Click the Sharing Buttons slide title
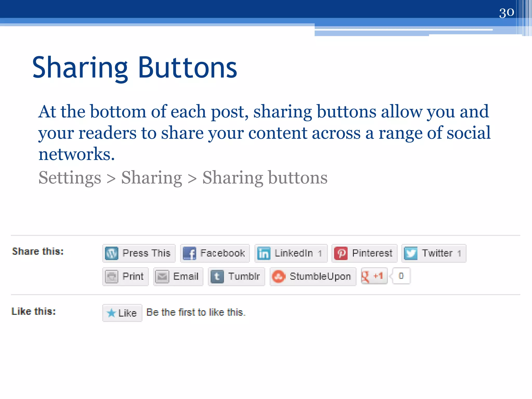 (x=135, y=68)
